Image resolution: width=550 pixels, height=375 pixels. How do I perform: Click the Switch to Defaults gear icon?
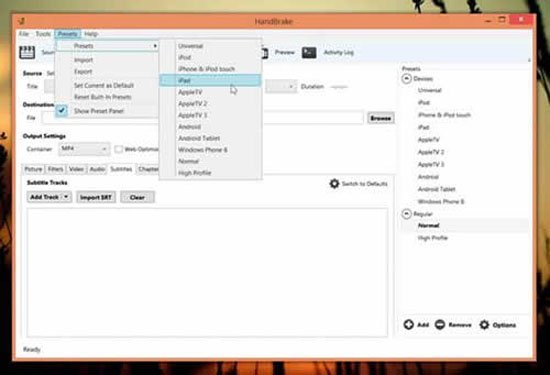click(334, 183)
